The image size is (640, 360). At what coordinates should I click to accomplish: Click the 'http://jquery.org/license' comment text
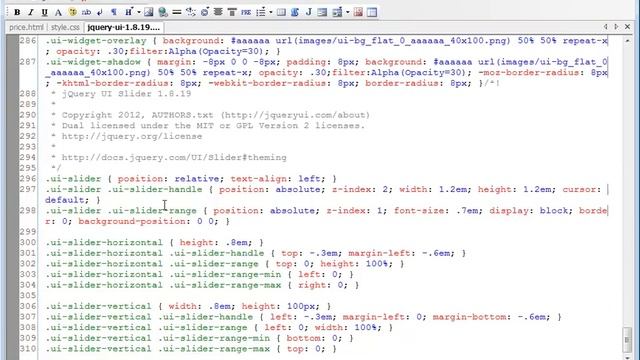(x=132, y=136)
